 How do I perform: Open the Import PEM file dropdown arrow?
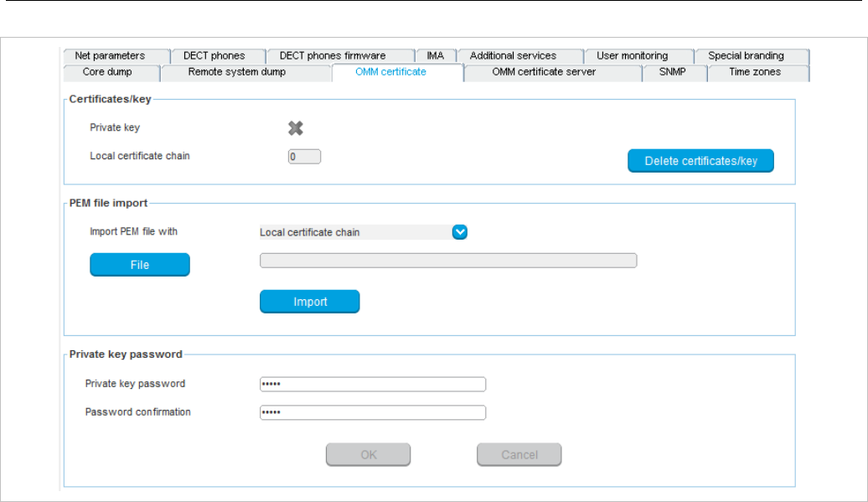(459, 232)
